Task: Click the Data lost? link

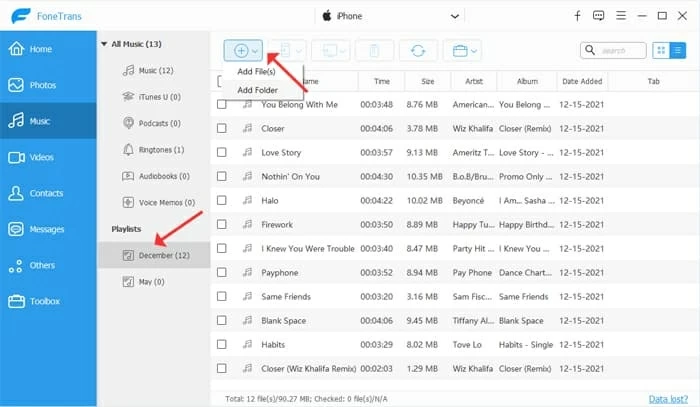Action: pos(668,399)
